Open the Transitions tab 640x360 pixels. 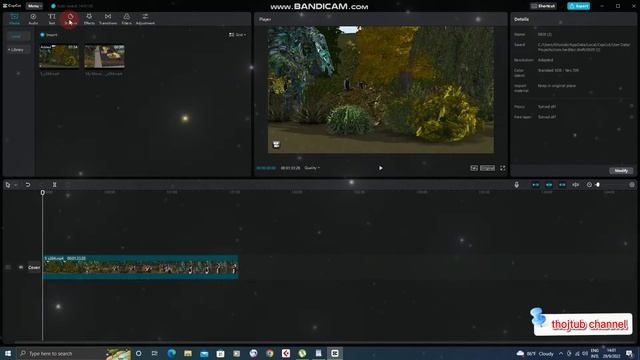tap(108, 19)
